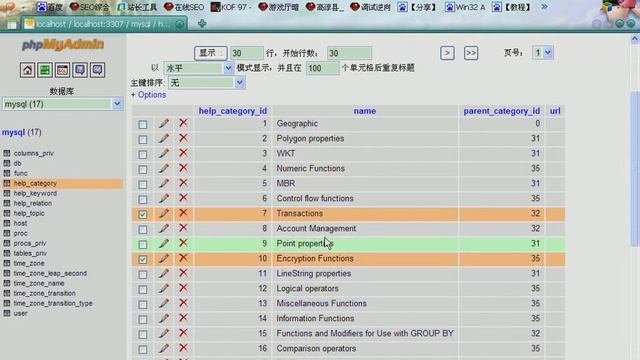Open the time_zone_leap_second table
Viewport: 640px width, 360px height.
(x=50, y=273)
